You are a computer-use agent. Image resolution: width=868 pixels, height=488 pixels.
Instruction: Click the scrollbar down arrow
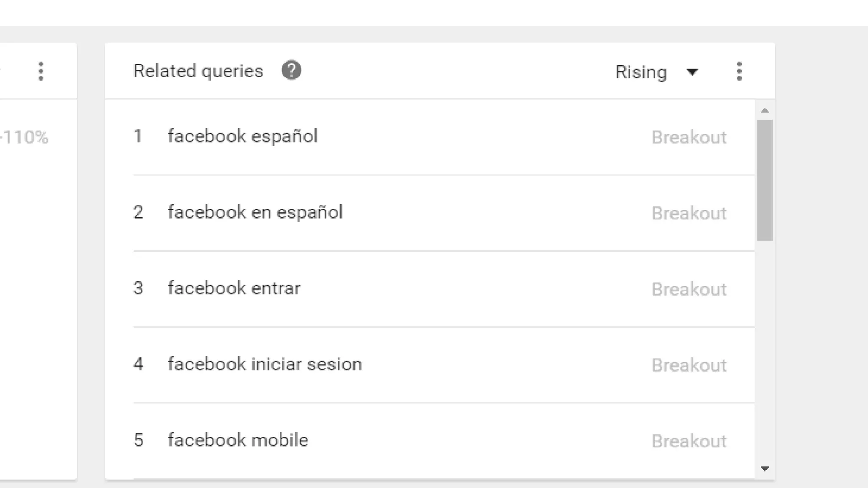765,469
